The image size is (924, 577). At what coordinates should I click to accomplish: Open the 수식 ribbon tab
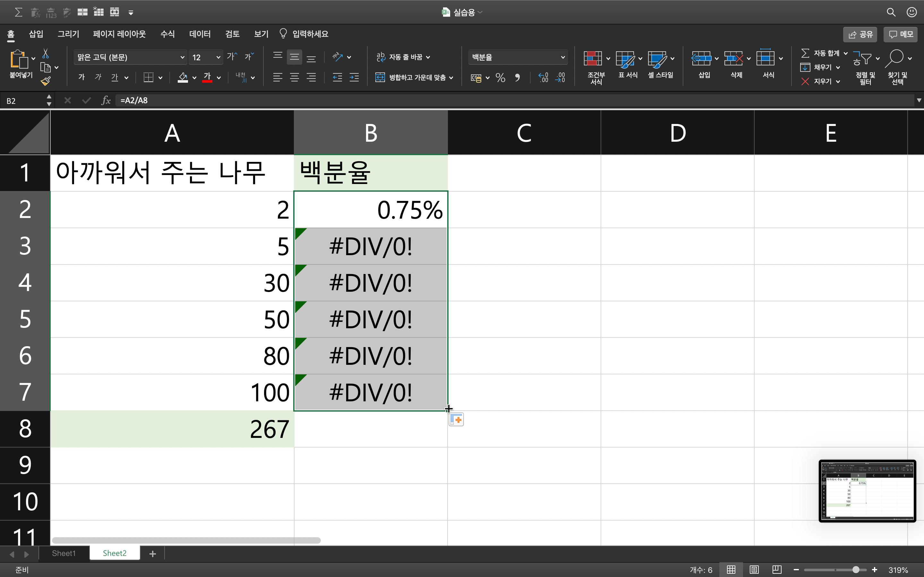coord(167,34)
